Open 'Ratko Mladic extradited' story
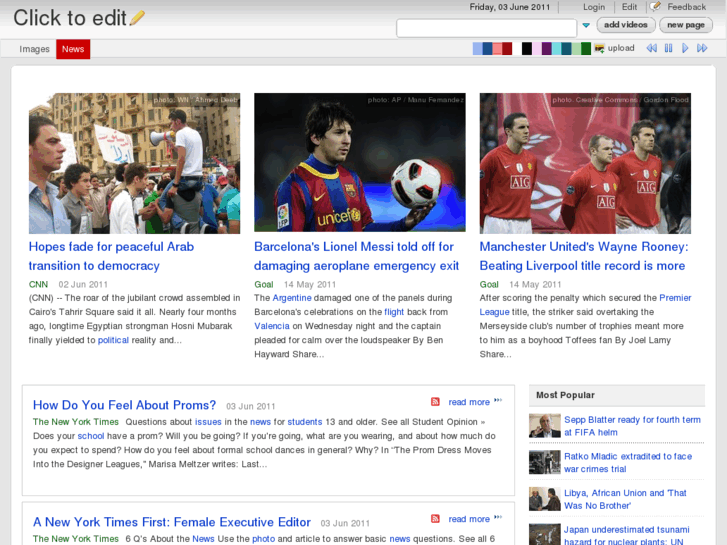Viewport: 727px width, 545px height. tap(628, 462)
